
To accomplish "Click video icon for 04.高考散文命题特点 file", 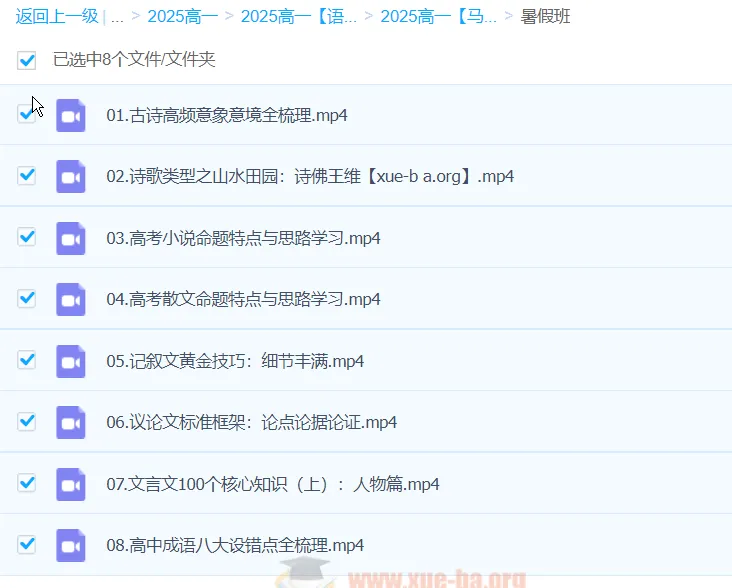I will (70, 299).
